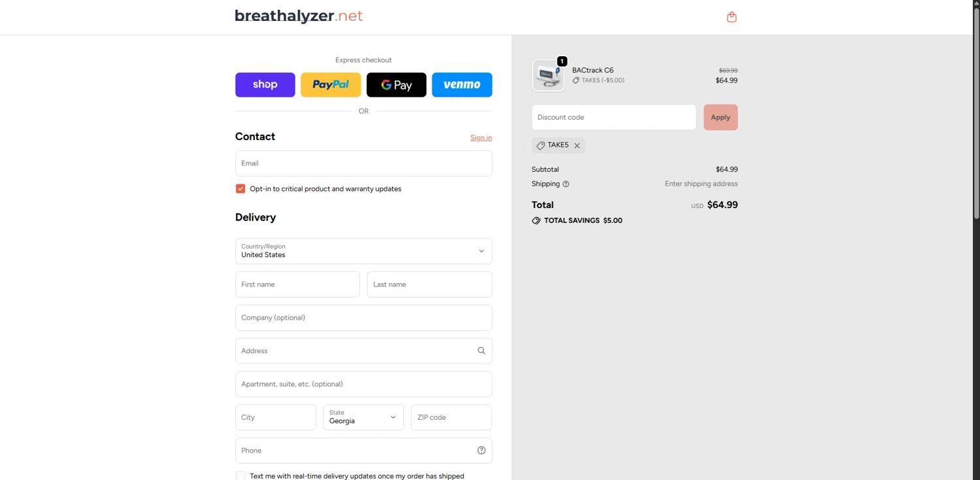Click the address search magnifier icon

pyautogui.click(x=482, y=351)
